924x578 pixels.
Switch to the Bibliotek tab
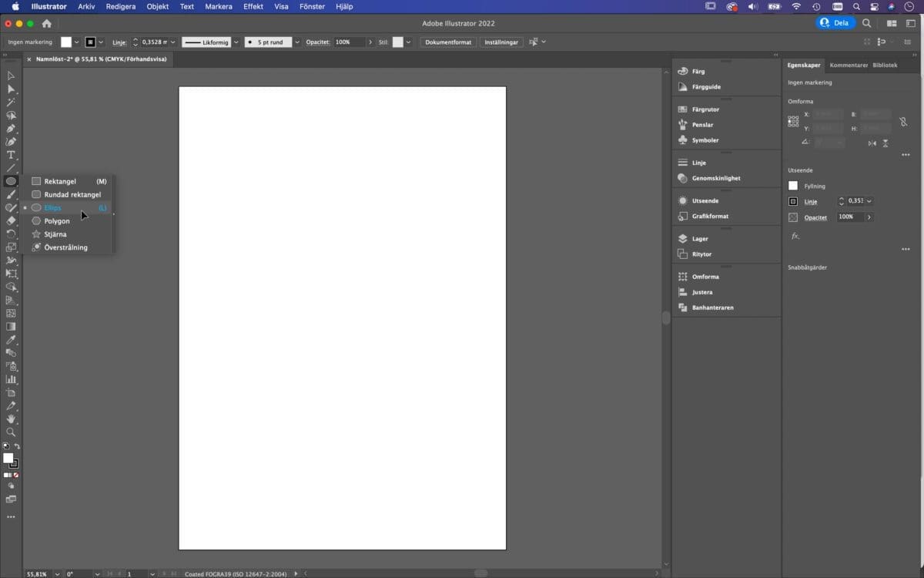tap(885, 66)
